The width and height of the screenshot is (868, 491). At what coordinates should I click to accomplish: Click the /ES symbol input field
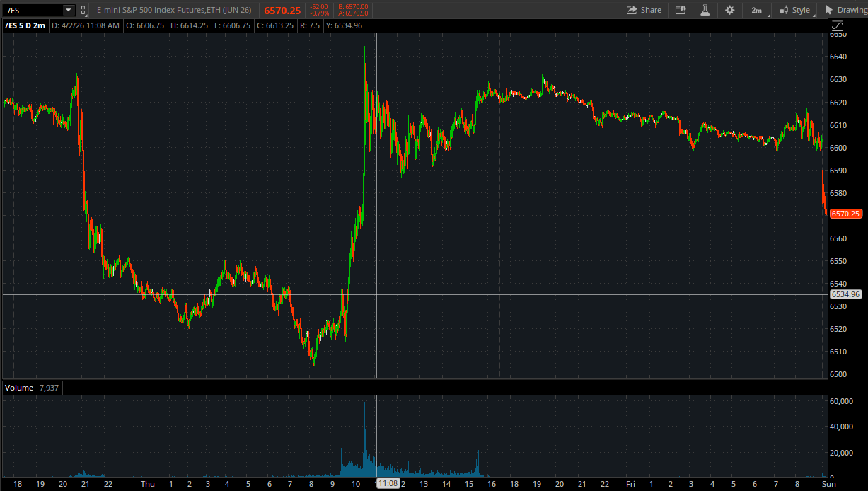click(33, 10)
